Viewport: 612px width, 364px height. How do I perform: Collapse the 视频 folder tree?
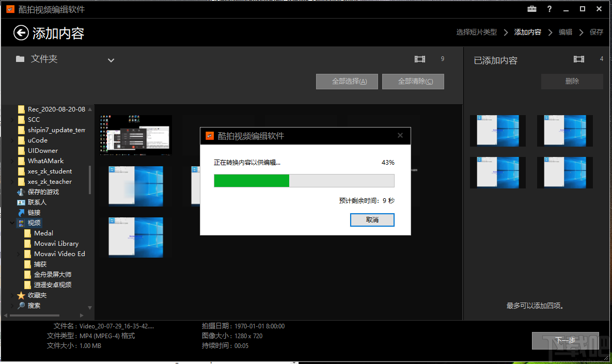11,223
